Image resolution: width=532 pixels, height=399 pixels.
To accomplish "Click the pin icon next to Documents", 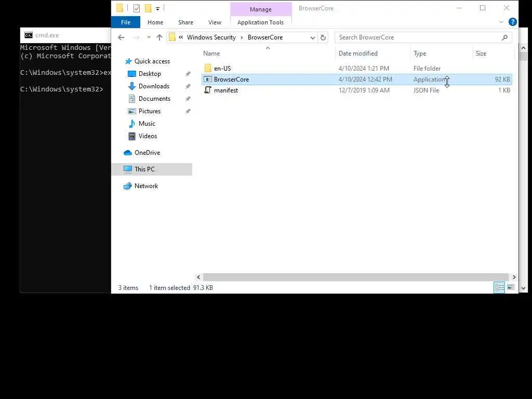I will (x=188, y=99).
